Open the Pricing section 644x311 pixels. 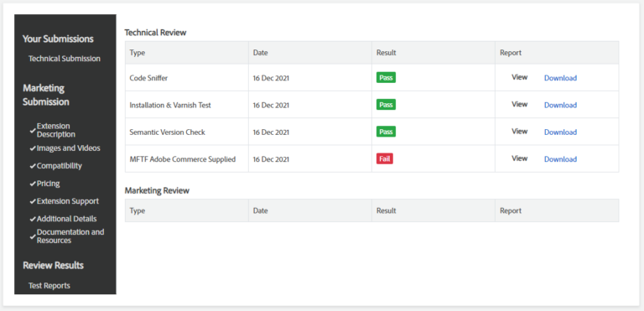pos(48,184)
